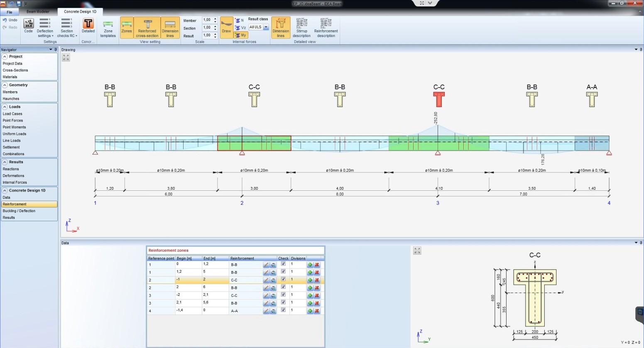Open Zone templates
Viewport: 644px width, 348px height.
click(x=108, y=28)
